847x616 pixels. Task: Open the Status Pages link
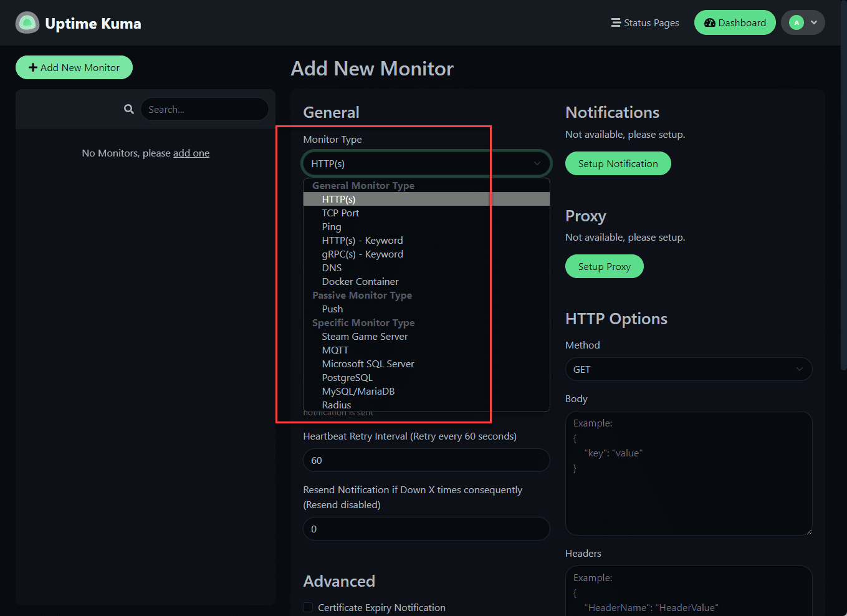point(645,22)
